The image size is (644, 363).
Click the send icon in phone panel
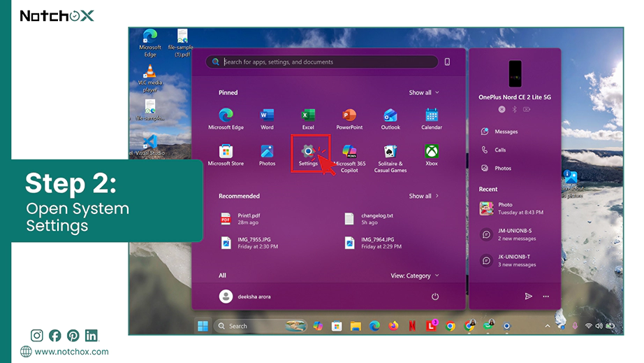point(529,297)
